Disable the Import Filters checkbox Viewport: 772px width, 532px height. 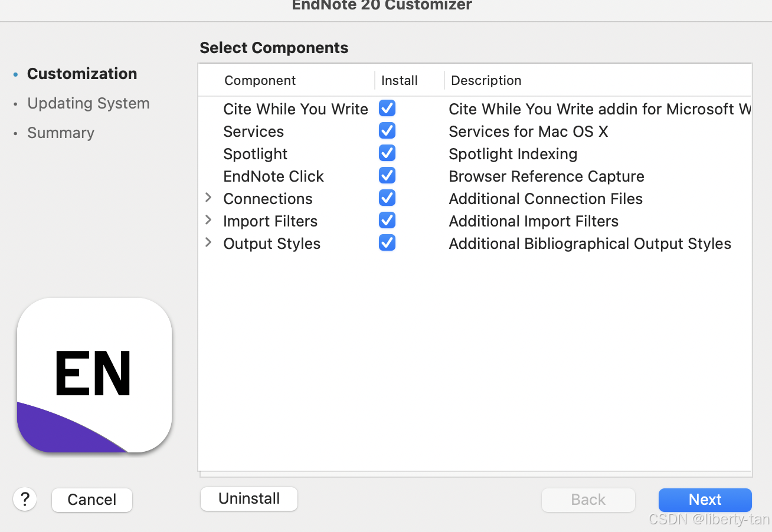click(x=387, y=220)
